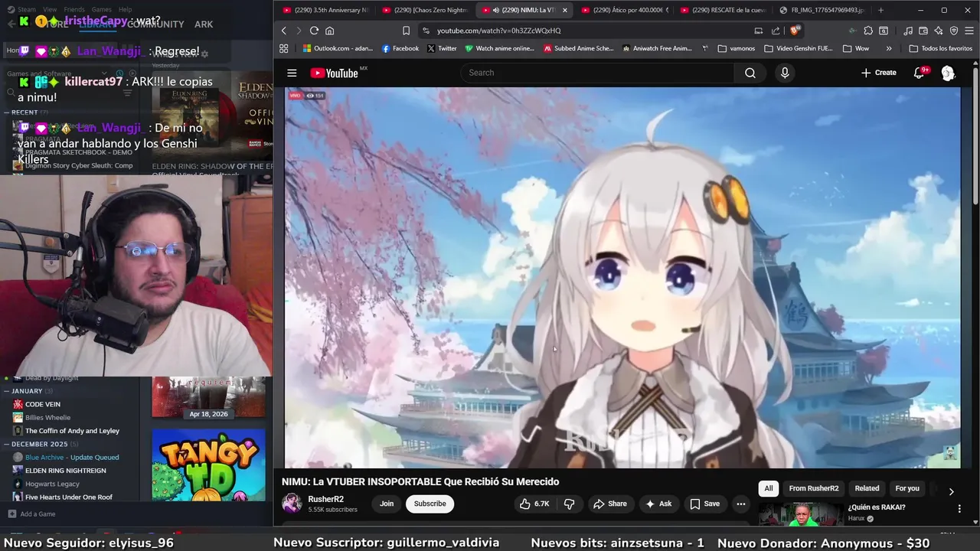The image size is (980, 551).
Task: Open the Twitter bookmark
Action: click(442, 48)
